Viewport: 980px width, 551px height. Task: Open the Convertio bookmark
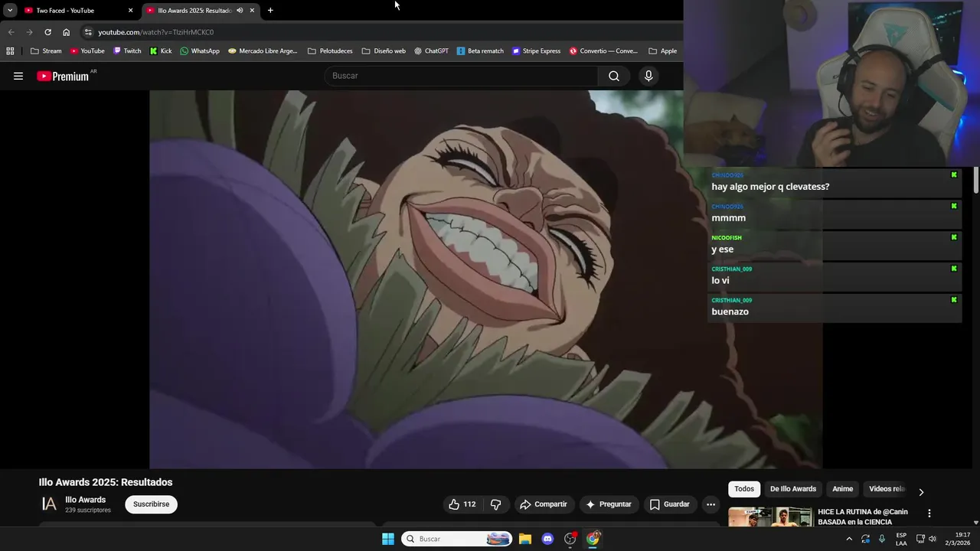point(603,51)
